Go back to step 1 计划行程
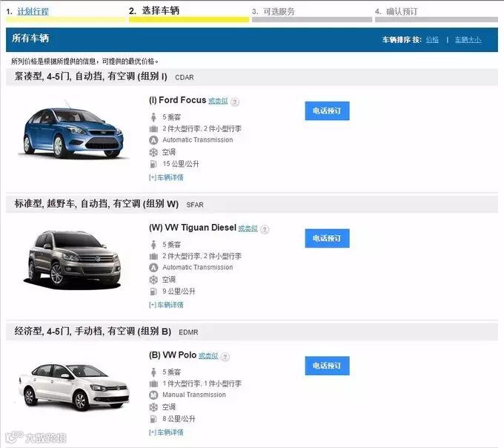This screenshot has width=504, height=448. tap(33, 12)
